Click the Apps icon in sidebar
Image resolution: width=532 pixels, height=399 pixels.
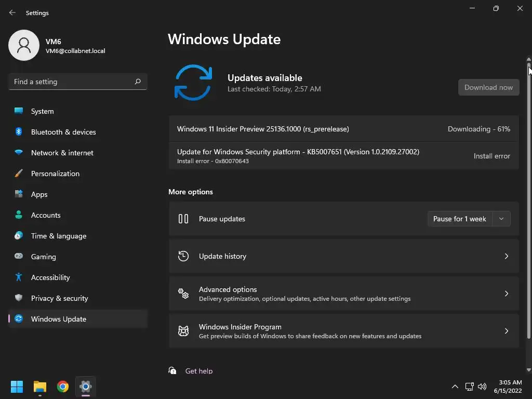tap(19, 194)
